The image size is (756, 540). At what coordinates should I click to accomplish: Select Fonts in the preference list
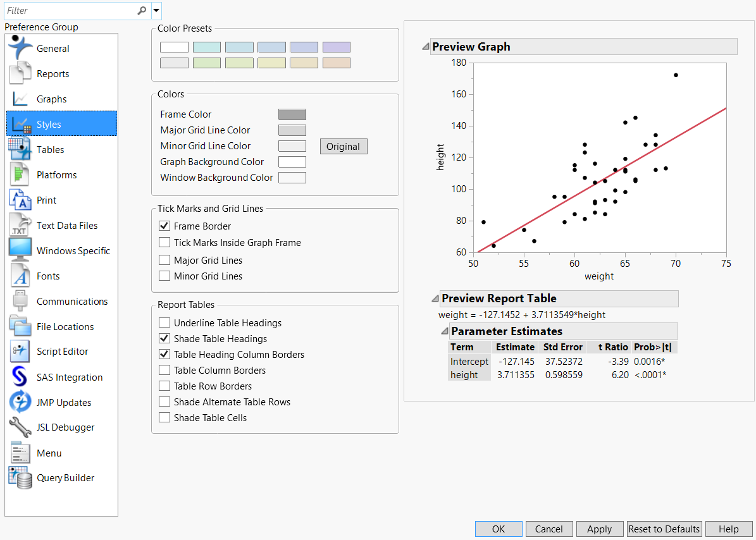click(x=48, y=276)
